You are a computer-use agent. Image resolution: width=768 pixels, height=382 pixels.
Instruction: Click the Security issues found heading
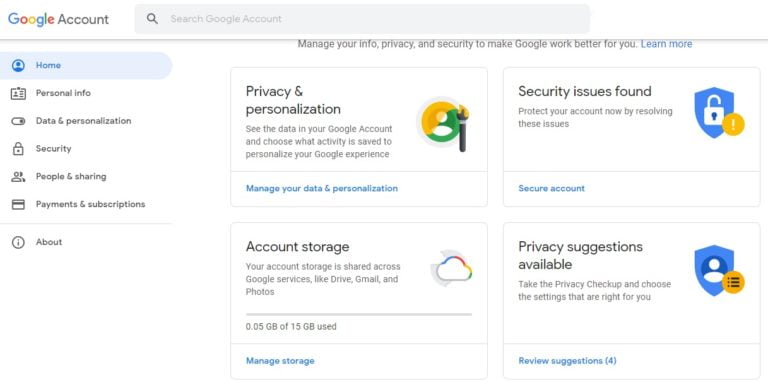[585, 92]
